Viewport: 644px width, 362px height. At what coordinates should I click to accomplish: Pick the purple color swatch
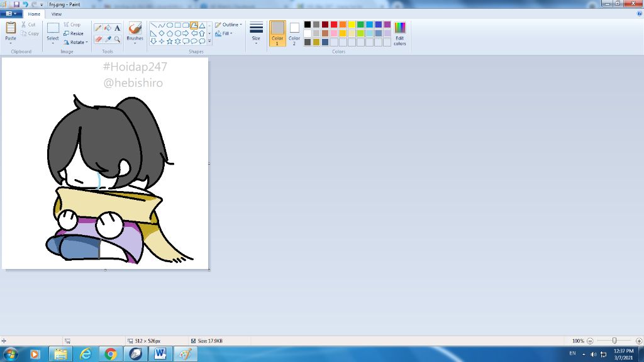387,25
